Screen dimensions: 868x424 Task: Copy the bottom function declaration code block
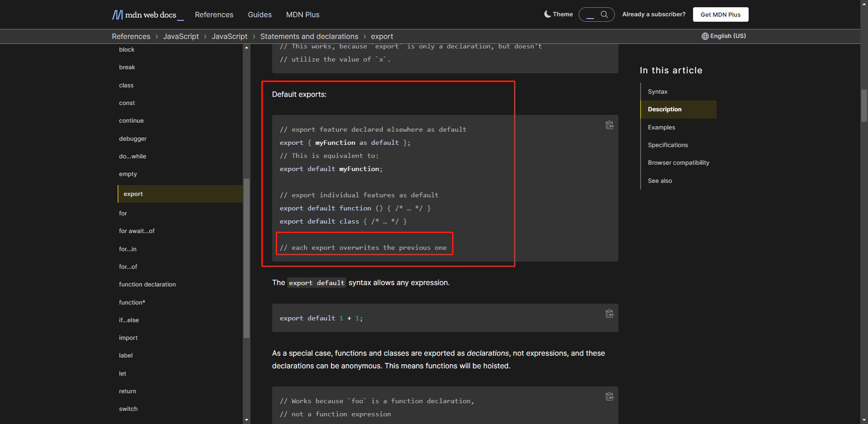click(x=609, y=396)
